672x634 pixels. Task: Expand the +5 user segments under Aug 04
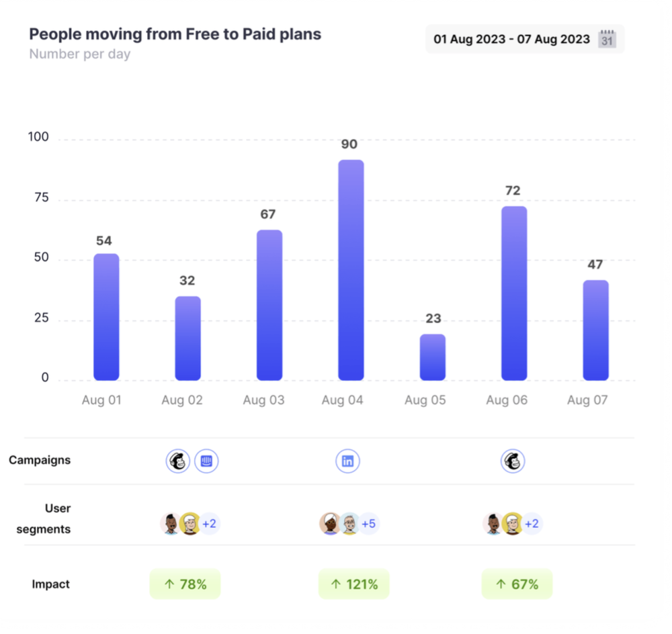pos(368,524)
